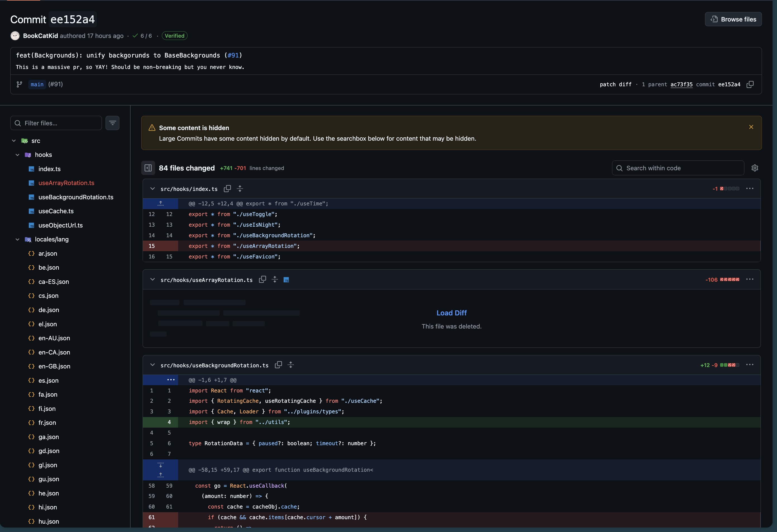
Task: Copy the full commit SHA
Action: pos(750,84)
